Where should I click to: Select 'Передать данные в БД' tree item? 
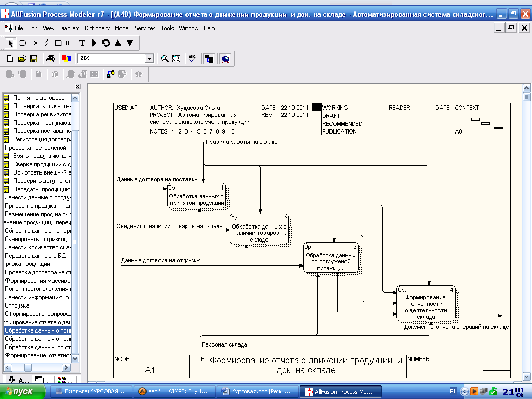click(x=35, y=256)
